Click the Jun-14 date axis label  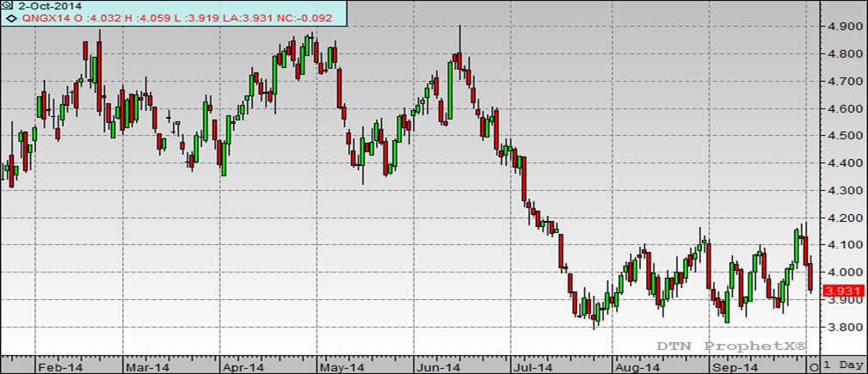click(x=439, y=366)
